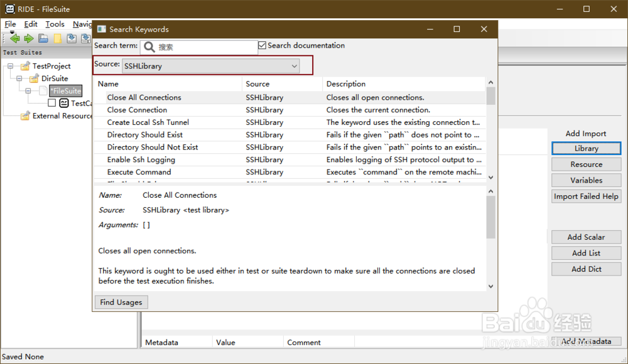Viewport: 628px width, 364px height.
Task: Open the Tools menu
Action: 55,24
